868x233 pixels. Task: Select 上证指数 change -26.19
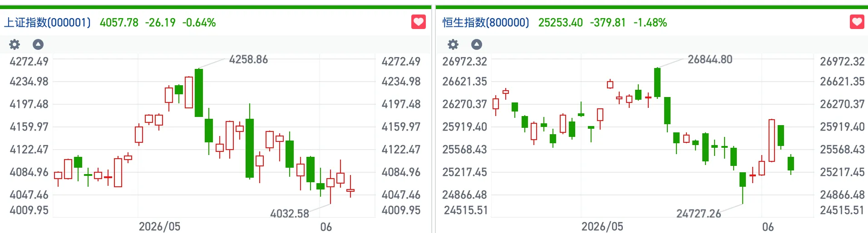click(160, 22)
